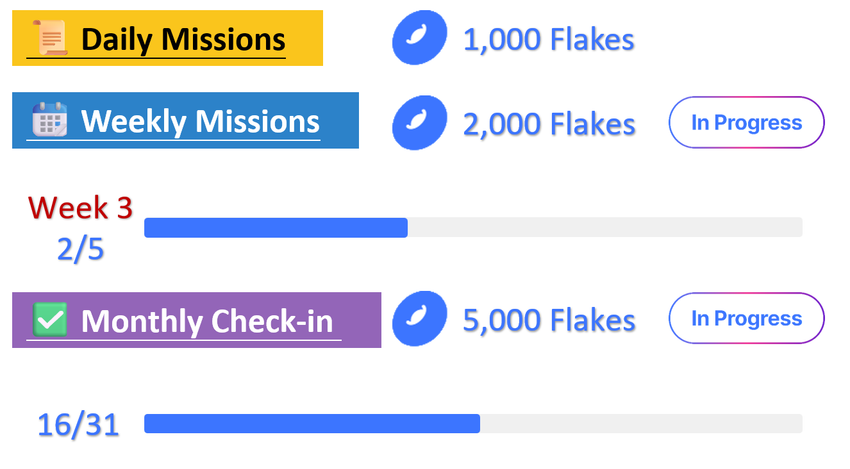Screen dimensions: 850x469
Task: Click the 16/31 check-in count
Action: (78, 425)
